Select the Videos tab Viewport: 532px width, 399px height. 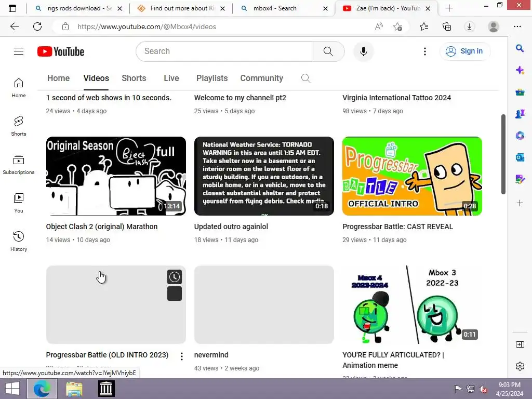[x=96, y=78]
